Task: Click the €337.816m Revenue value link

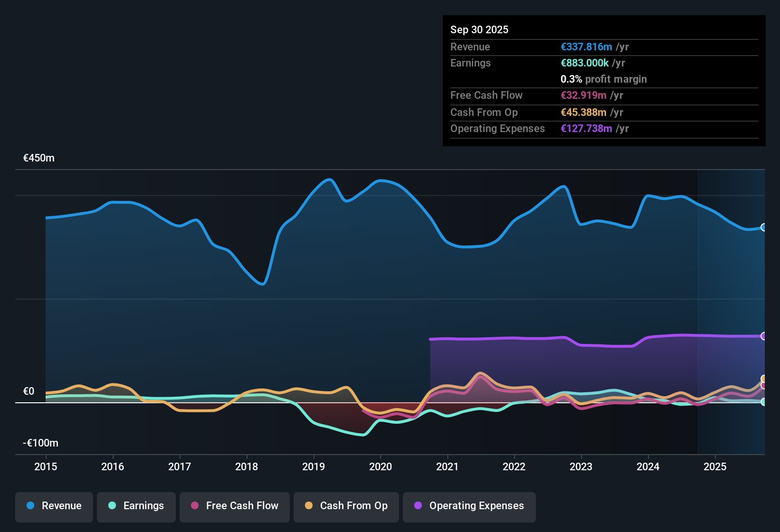Action: 586,47
